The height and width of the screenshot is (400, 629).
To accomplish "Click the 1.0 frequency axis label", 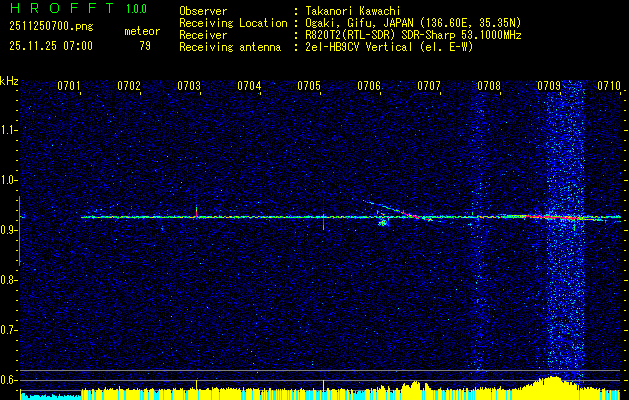I will (8, 180).
